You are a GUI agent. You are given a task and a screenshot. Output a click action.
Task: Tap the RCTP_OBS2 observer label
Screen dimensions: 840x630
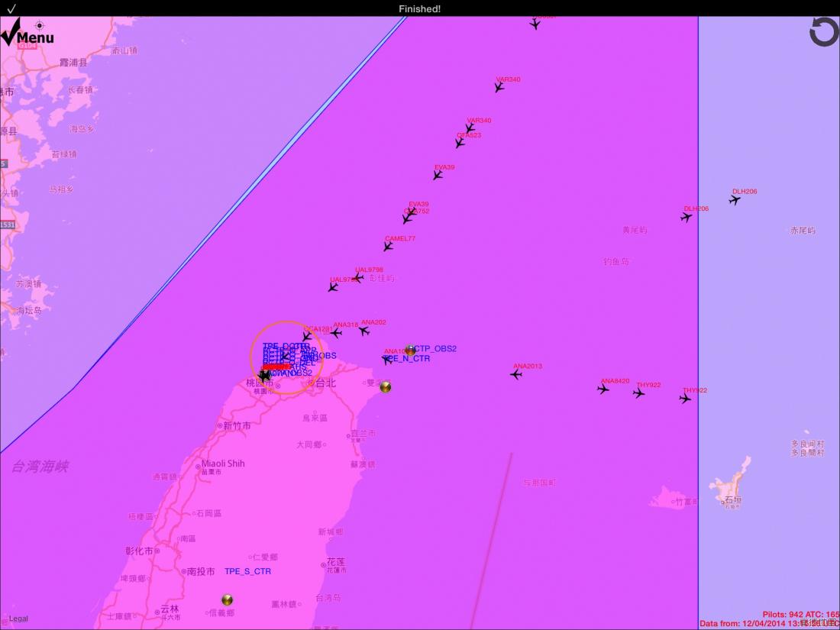pos(433,349)
